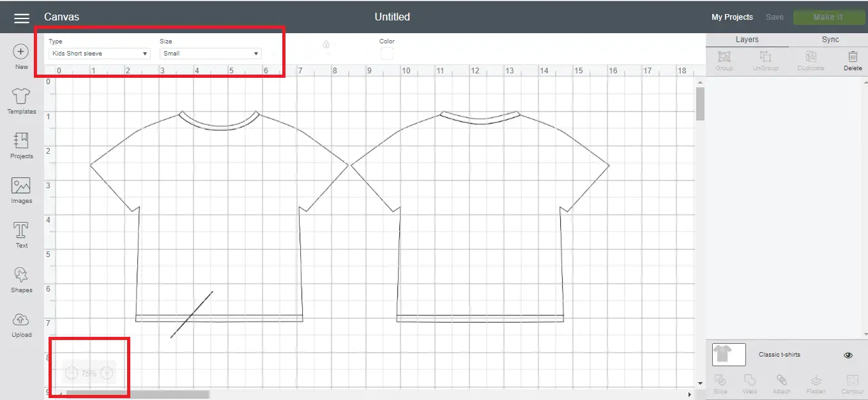Screen dimensions: 868x400
Task: Expand the Type dropdown showing Kids Short sleeve
Action: click(x=99, y=54)
